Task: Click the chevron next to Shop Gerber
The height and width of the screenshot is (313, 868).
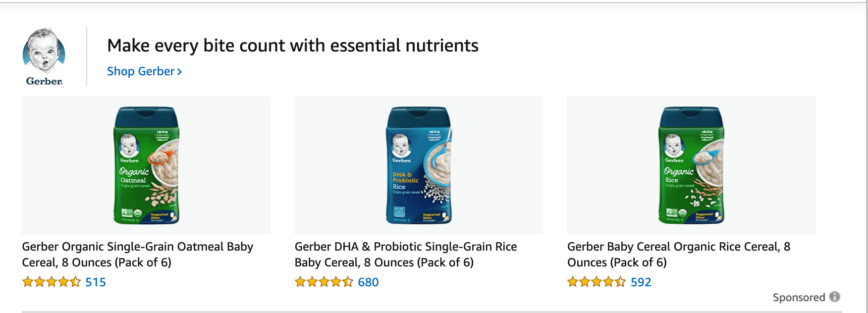Action: (180, 72)
